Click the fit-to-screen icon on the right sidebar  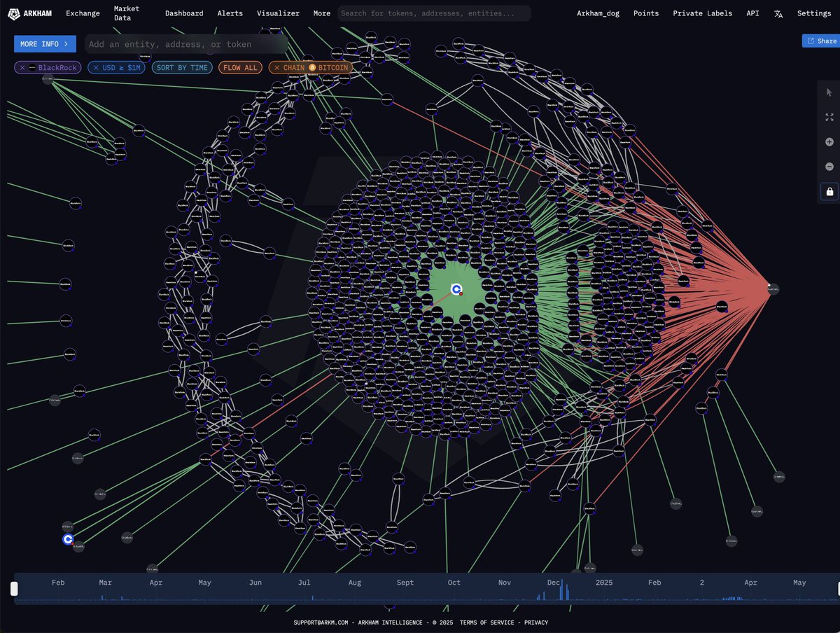click(829, 117)
